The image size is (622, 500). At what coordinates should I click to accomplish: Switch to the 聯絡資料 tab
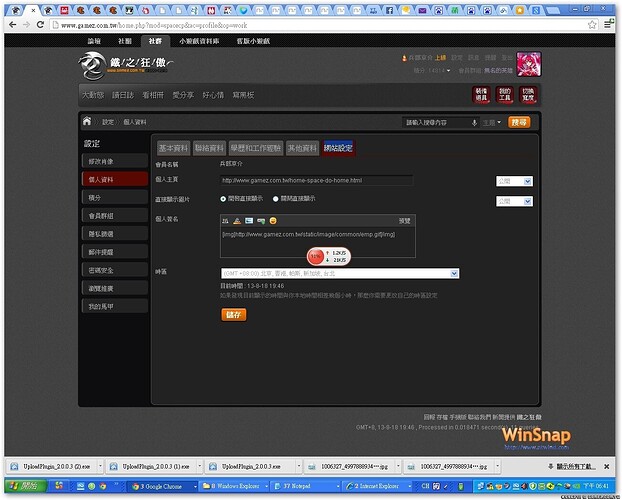[209, 148]
